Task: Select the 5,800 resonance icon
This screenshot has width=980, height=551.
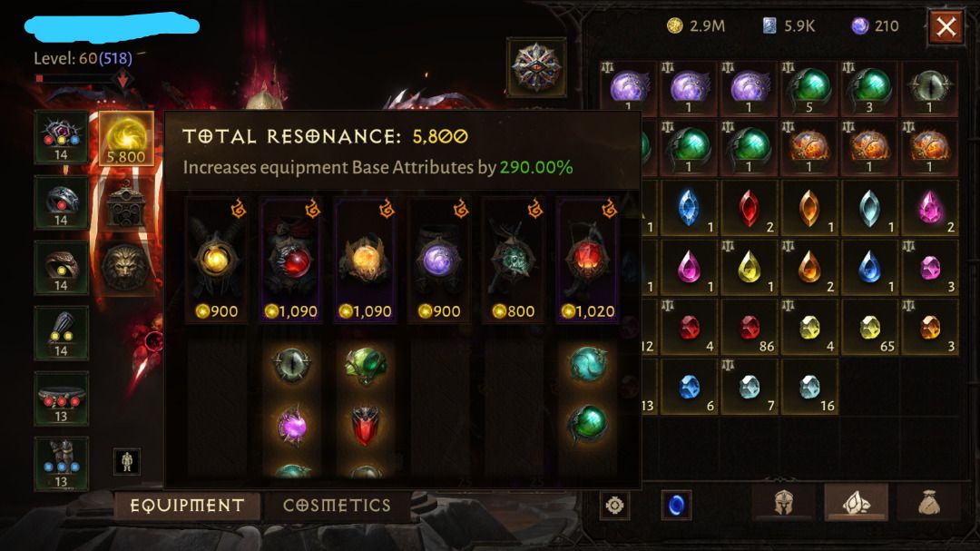Action: coord(126,139)
